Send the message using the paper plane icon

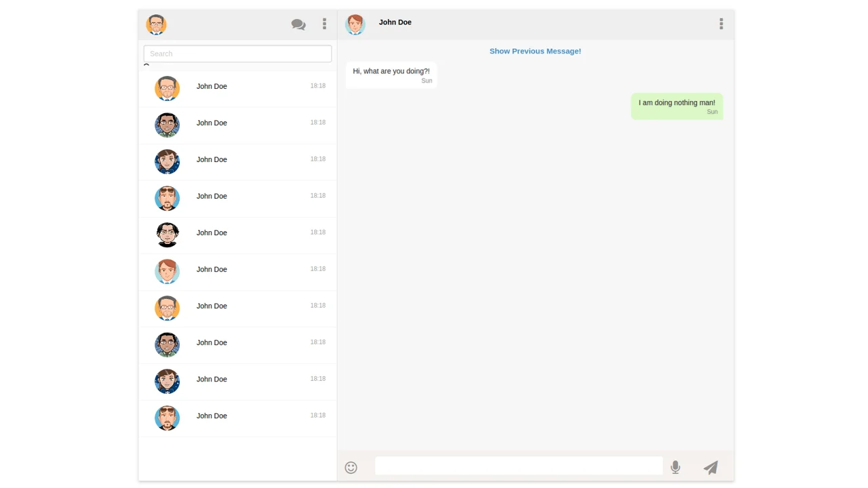[711, 467]
